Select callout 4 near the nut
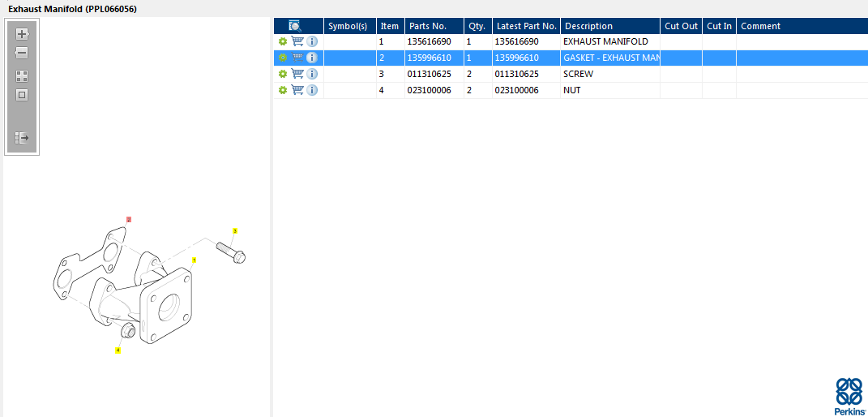Image resolution: width=868 pixels, height=417 pixels. pyautogui.click(x=118, y=350)
